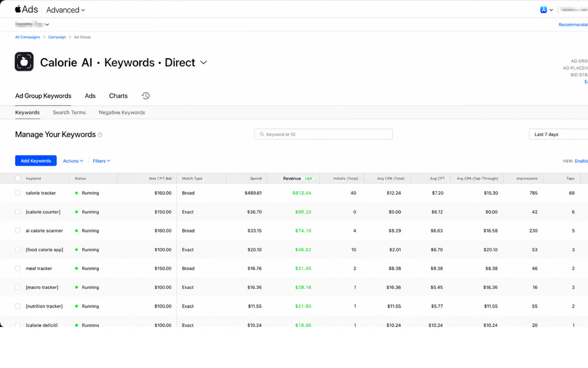Sort by the Spend column header
Image resolution: width=588 pixels, height=368 pixels.
(x=256, y=178)
